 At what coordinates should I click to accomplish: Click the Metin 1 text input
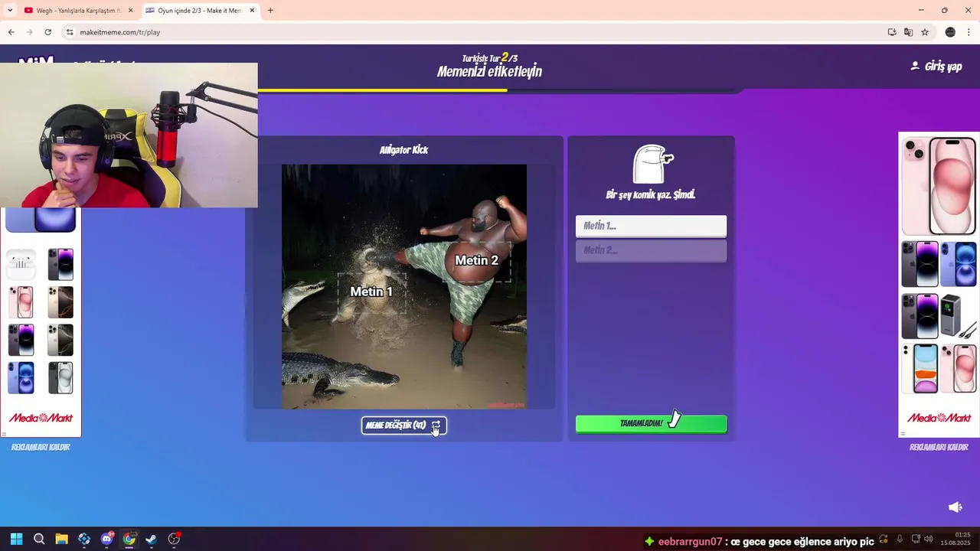pyautogui.click(x=651, y=226)
